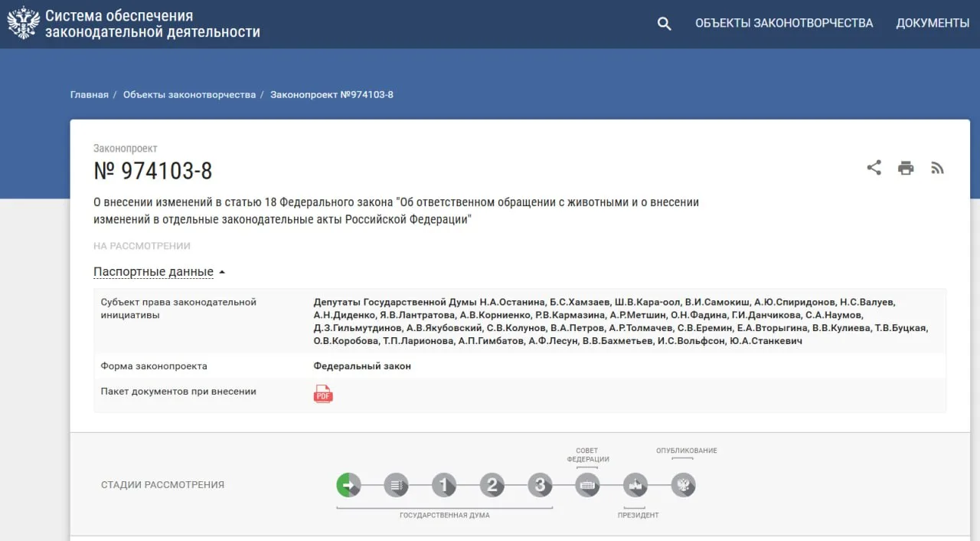Image resolution: width=980 pixels, height=541 pixels.
Task: Click the share icon
Action: click(874, 168)
